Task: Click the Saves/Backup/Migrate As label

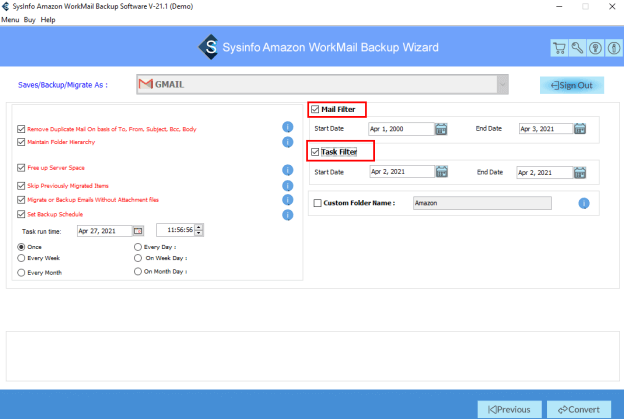Action: [x=62, y=85]
